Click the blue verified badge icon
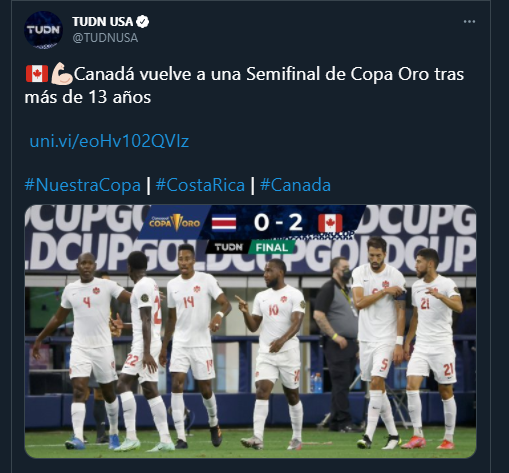Viewport: 509px width, 473px height. tap(143, 22)
